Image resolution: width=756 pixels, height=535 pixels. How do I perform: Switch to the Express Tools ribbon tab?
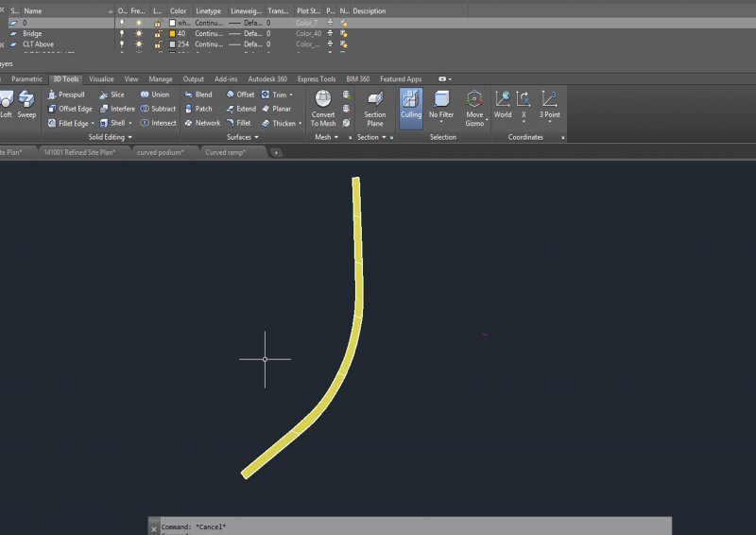(317, 79)
